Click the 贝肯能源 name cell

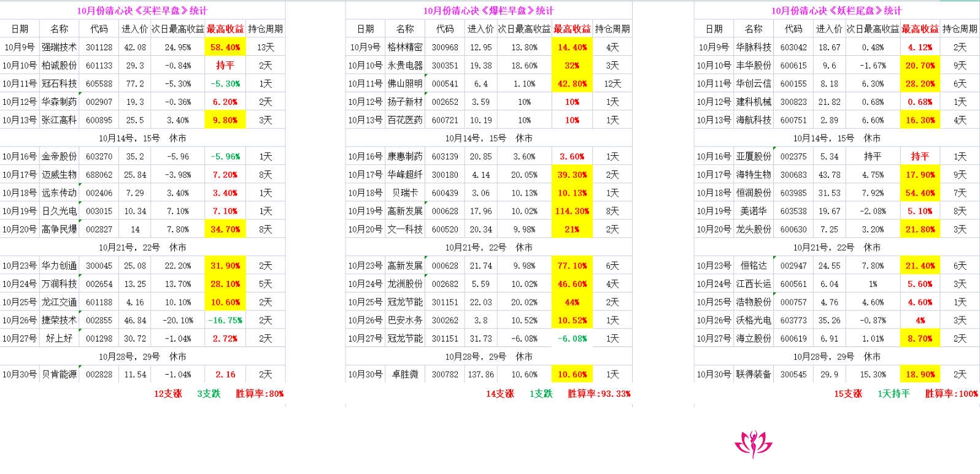click(x=60, y=375)
